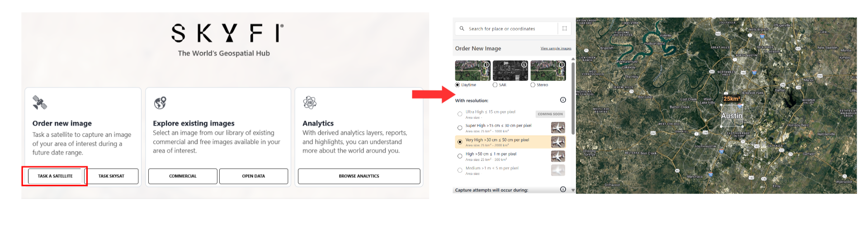Click the info icon next to With resolution
This screenshot has height=226, width=868.
tap(563, 100)
